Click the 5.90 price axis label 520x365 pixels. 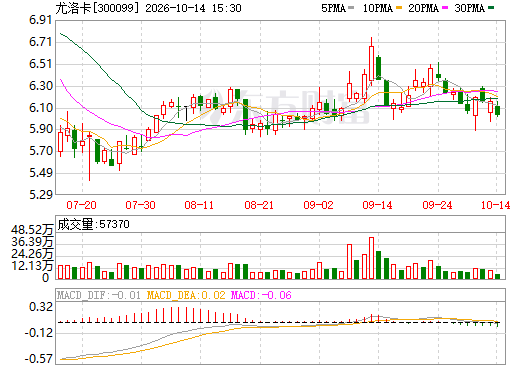41,129
